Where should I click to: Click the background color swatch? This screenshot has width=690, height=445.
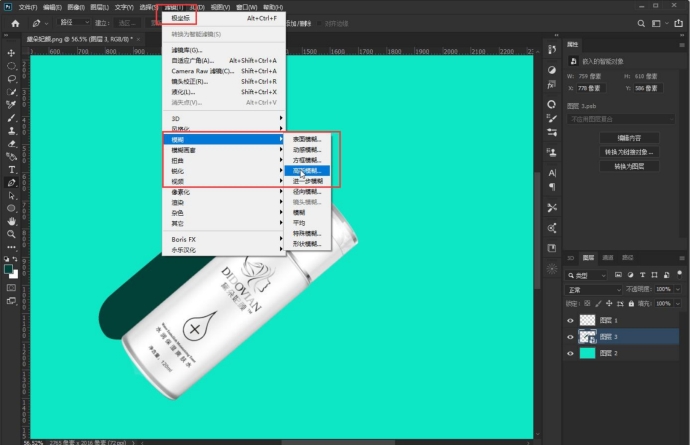coord(15,275)
